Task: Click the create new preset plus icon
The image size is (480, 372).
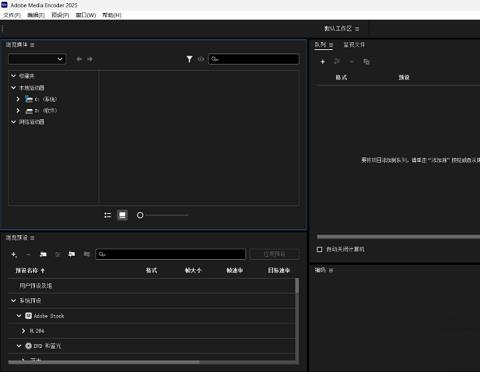Action: [14, 255]
